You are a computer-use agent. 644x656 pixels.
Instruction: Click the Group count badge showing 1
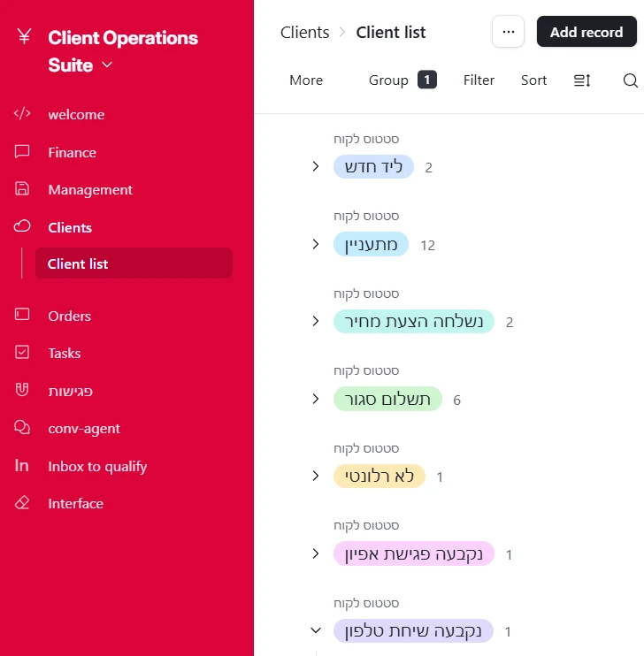(427, 80)
